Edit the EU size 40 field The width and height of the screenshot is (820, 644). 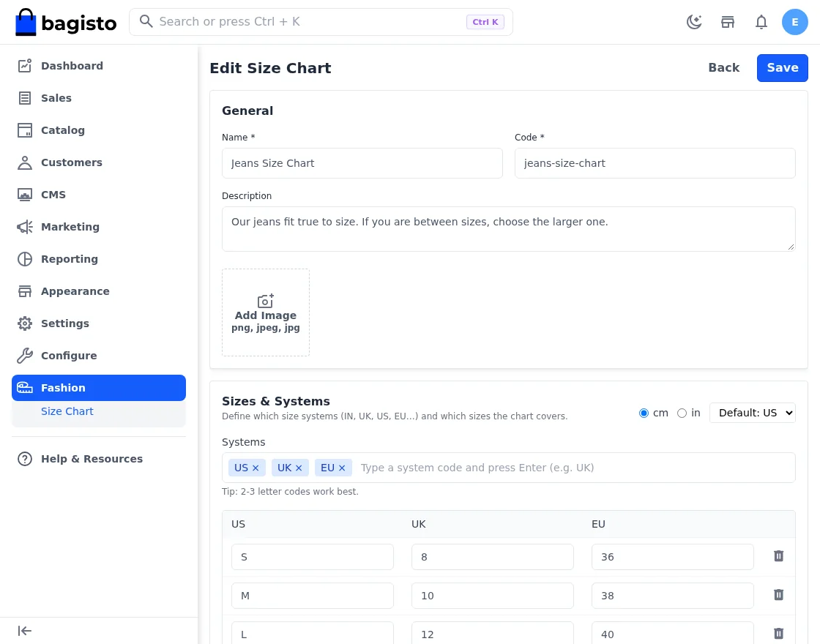pos(673,633)
